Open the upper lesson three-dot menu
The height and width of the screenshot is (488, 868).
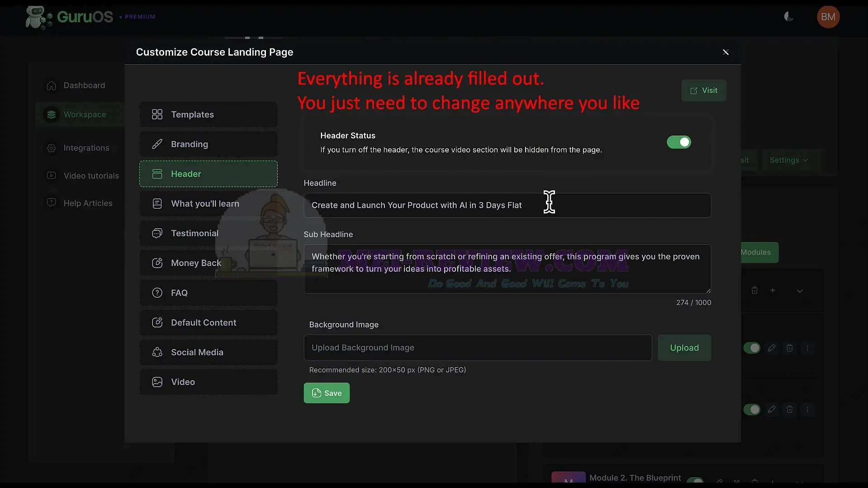(x=807, y=348)
